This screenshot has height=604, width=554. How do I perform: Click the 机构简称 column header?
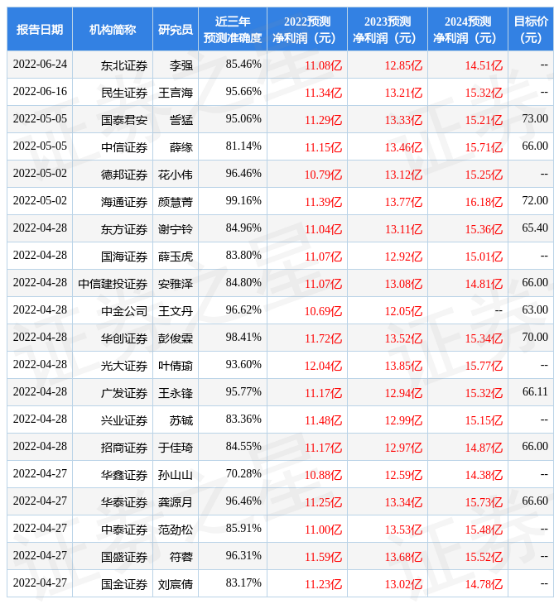pyautogui.click(x=112, y=29)
